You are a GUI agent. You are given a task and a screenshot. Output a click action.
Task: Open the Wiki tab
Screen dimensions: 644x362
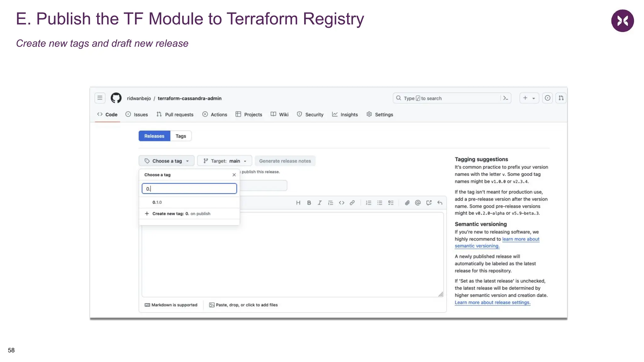(279, 114)
